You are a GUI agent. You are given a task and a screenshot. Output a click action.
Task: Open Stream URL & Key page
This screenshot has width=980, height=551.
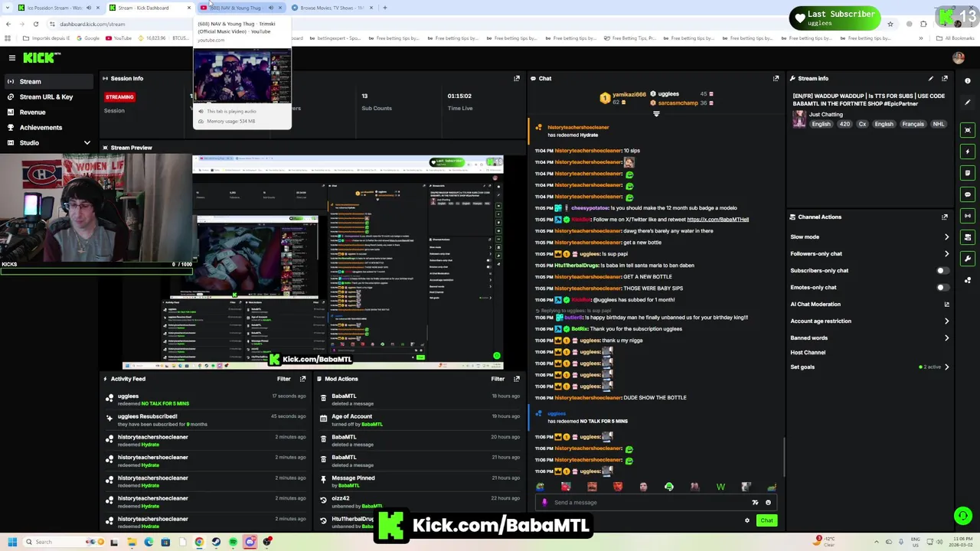[47, 96]
